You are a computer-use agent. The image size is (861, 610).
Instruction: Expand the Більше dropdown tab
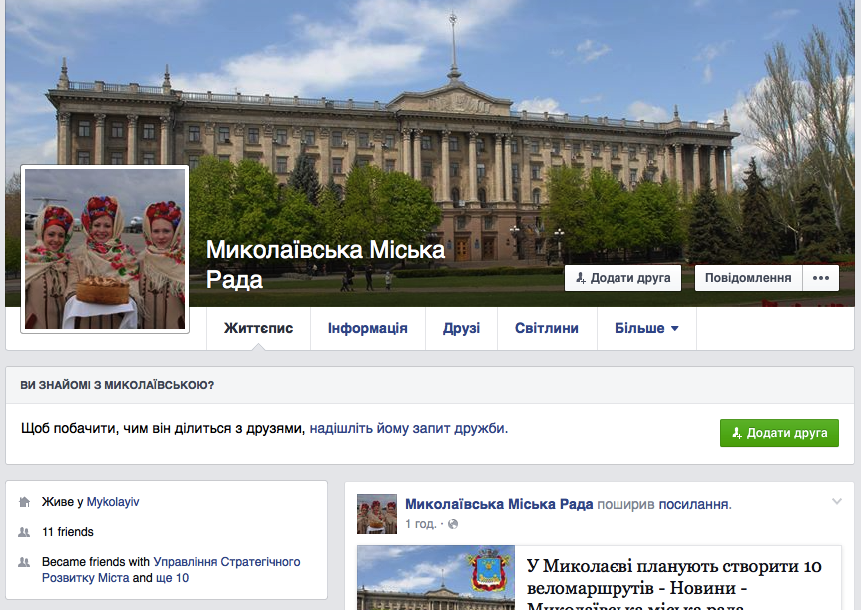point(646,328)
